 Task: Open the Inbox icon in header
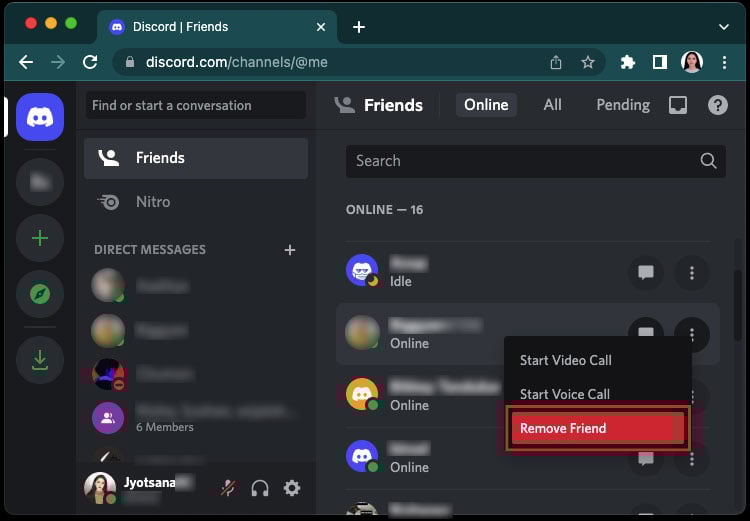(678, 105)
